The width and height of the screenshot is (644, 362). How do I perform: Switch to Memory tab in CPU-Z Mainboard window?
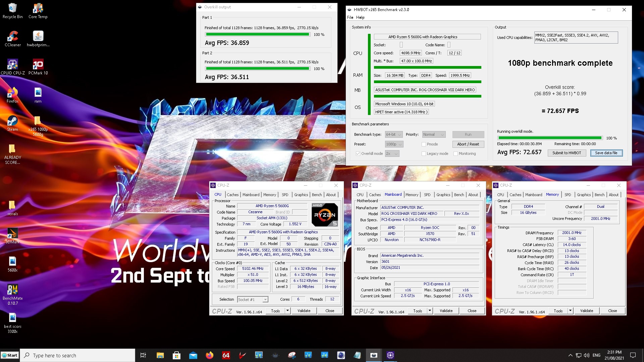[412, 195]
